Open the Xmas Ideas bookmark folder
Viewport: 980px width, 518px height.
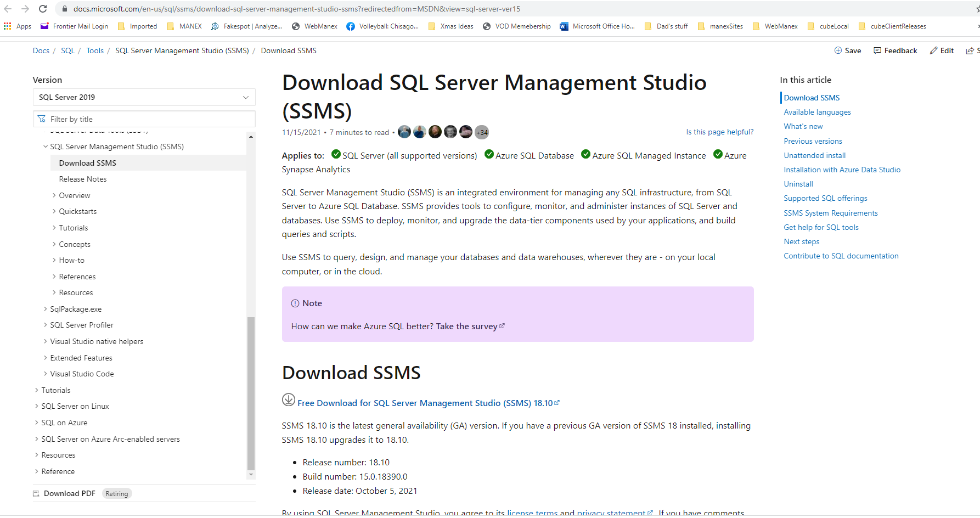450,26
